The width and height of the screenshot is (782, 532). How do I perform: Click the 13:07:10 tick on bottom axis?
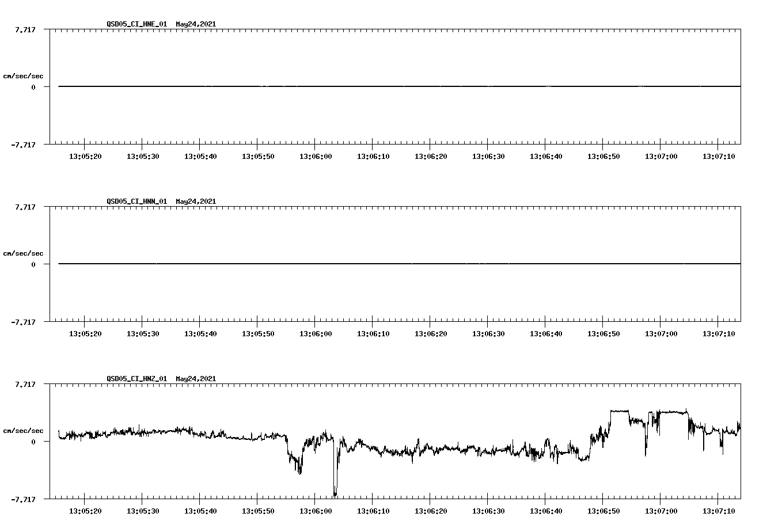pos(720,510)
